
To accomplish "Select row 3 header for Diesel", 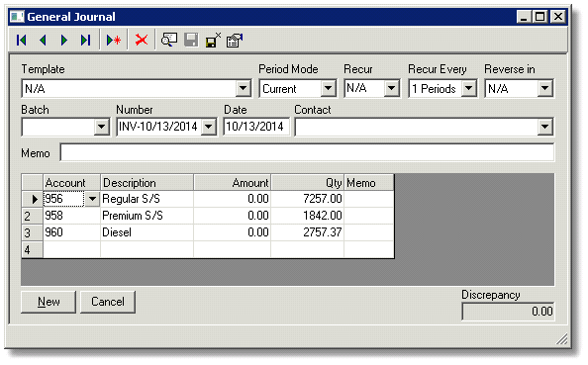I will pos(32,233).
